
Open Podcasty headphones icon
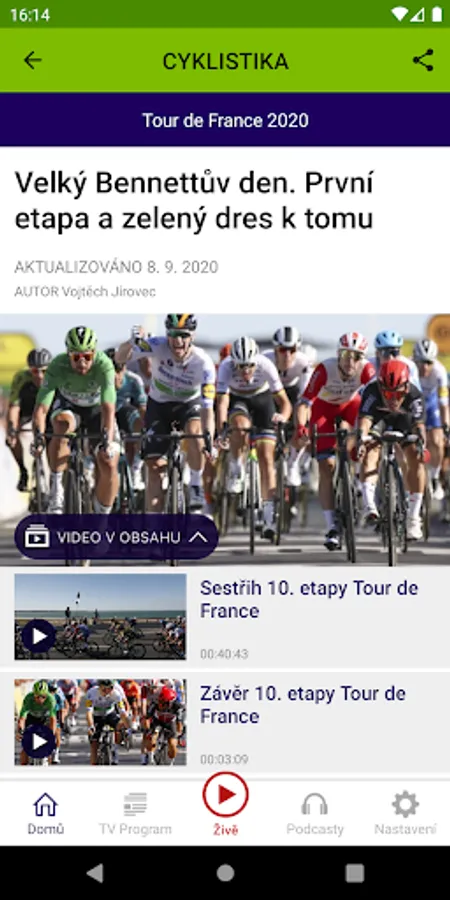[315, 804]
